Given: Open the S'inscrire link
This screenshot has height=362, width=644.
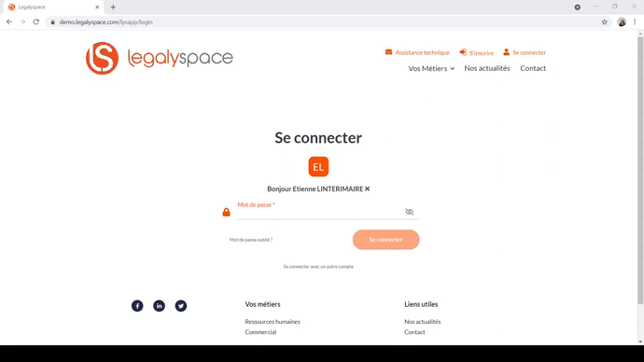Looking at the screenshot, I should pos(482,53).
